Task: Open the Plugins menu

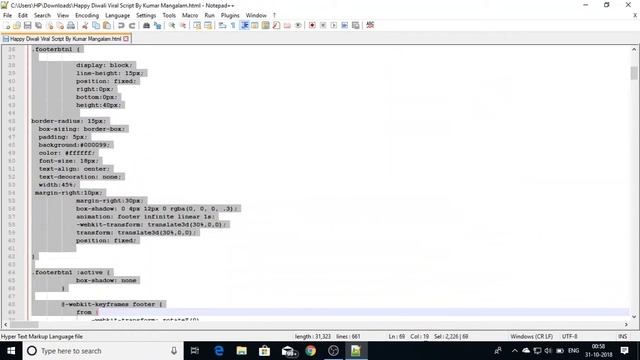Action: click(230, 15)
